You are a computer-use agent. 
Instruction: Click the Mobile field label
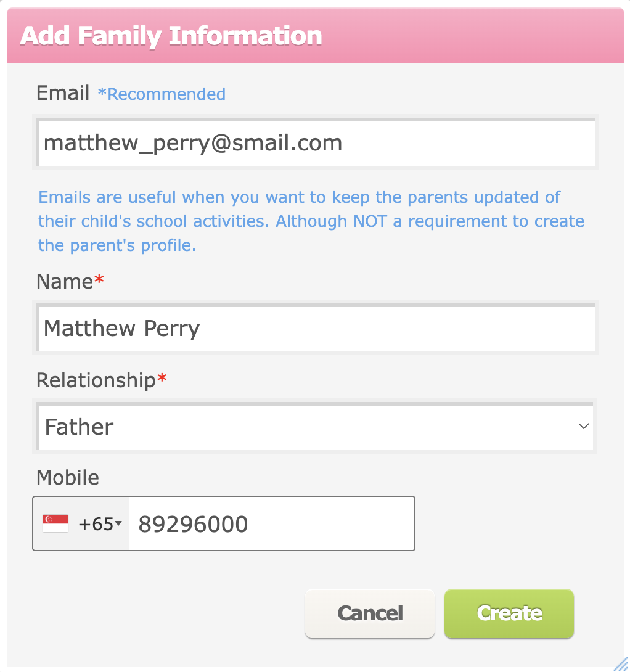tap(68, 477)
